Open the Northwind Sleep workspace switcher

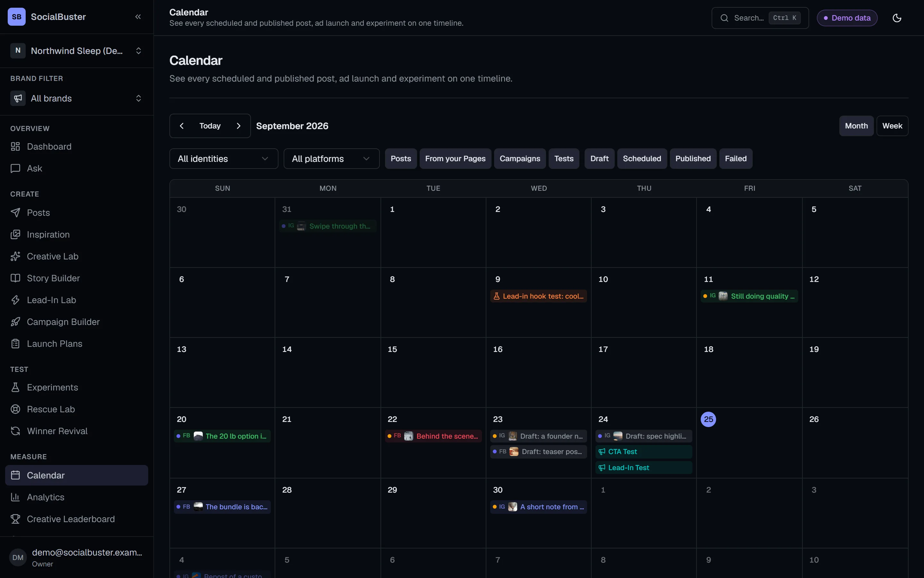tap(77, 51)
